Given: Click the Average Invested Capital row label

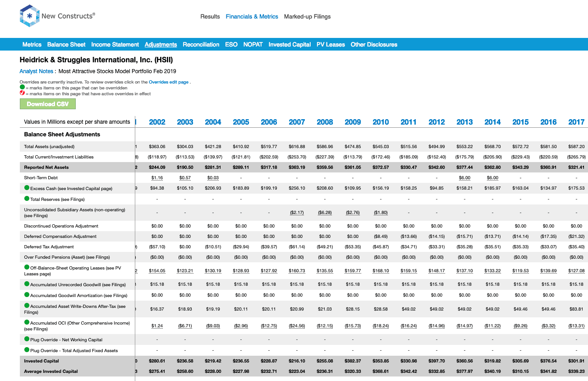Looking at the screenshot, I should (x=51, y=372).
